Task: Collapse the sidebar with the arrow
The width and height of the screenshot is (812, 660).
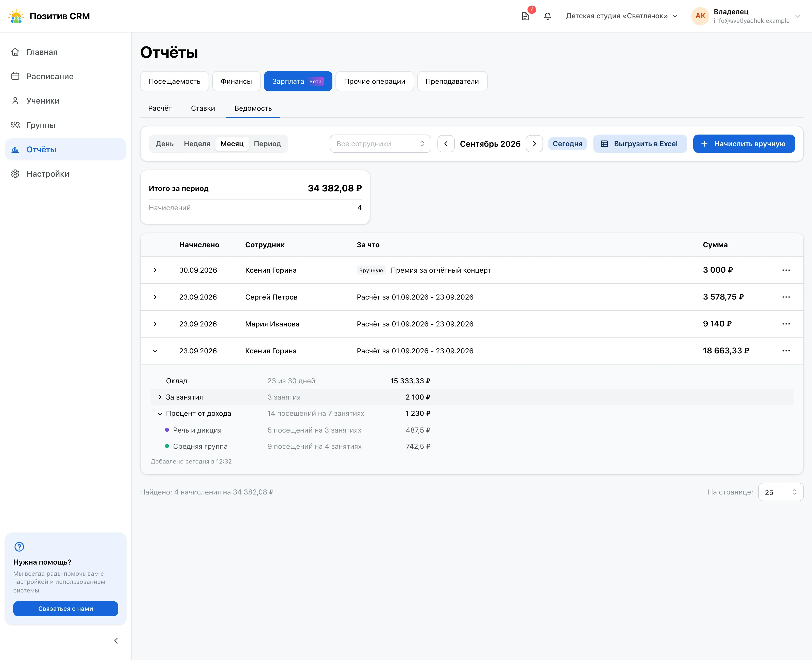Action: (116, 641)
